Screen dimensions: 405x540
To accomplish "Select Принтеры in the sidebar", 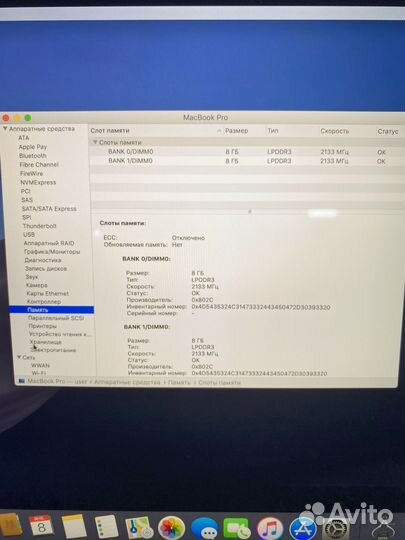I will [42, 326].
